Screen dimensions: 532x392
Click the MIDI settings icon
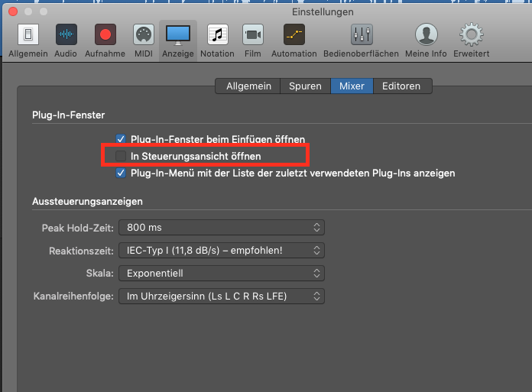[144, 35]
